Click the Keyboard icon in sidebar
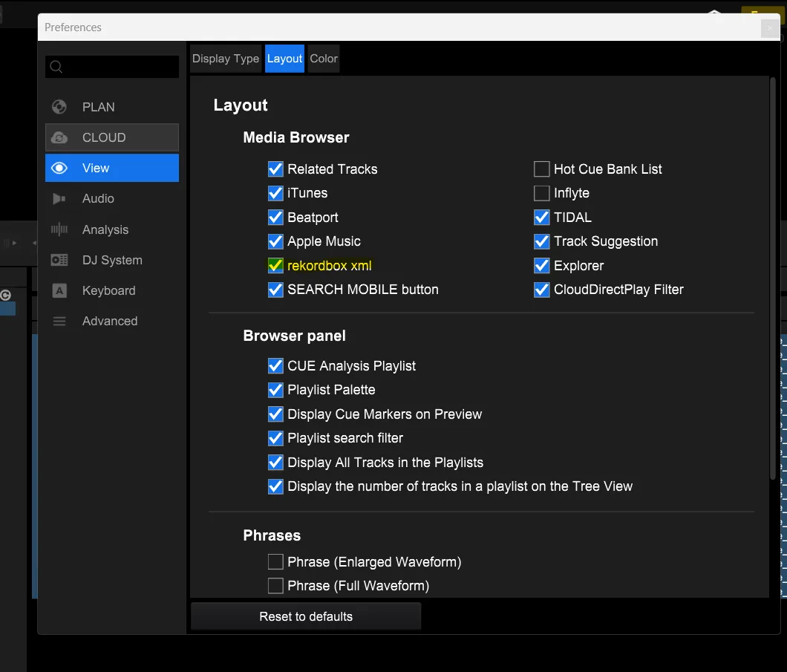The image size is (787, 672). 59,290
